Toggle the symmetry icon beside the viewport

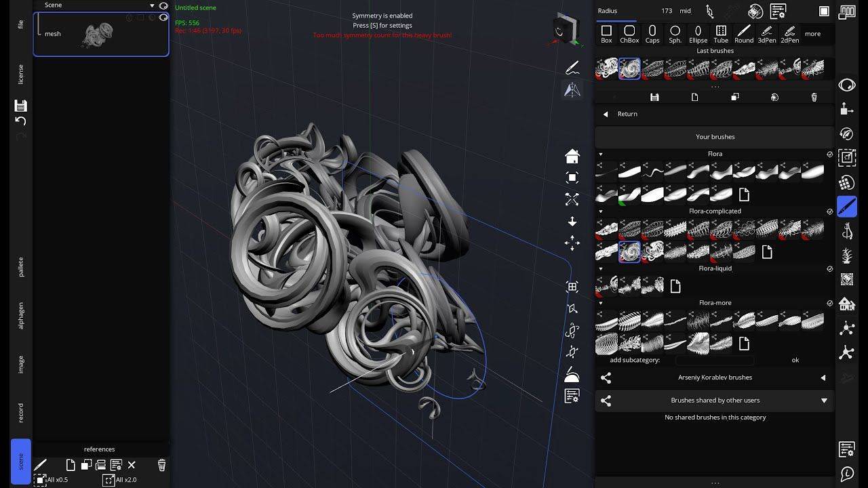click(572, 89)
